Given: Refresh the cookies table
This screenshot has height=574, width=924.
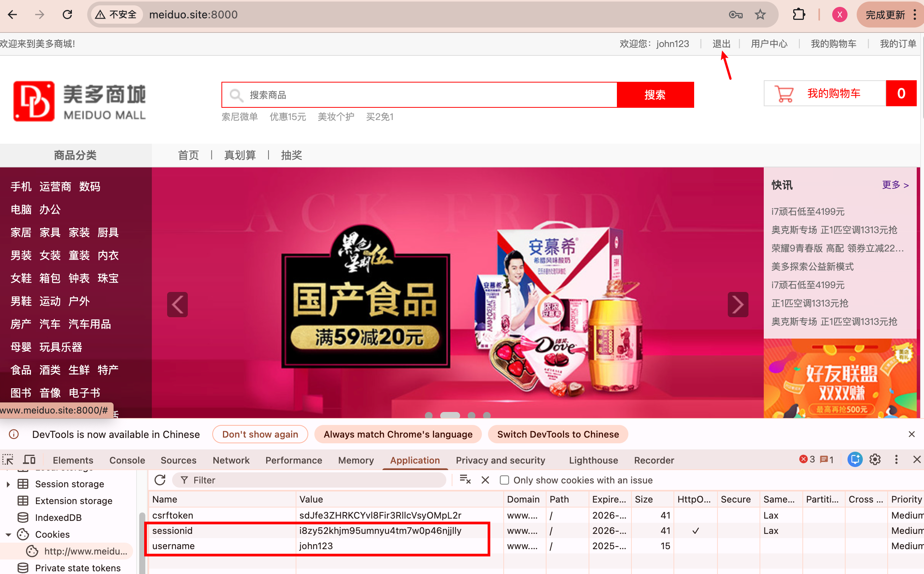Looking at the screenshot, I should 160,480.
